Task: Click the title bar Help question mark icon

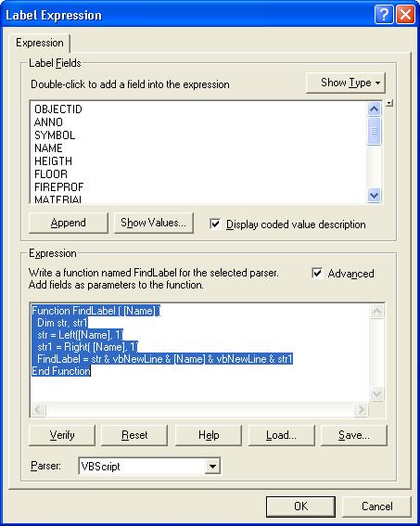Action: 384,15
